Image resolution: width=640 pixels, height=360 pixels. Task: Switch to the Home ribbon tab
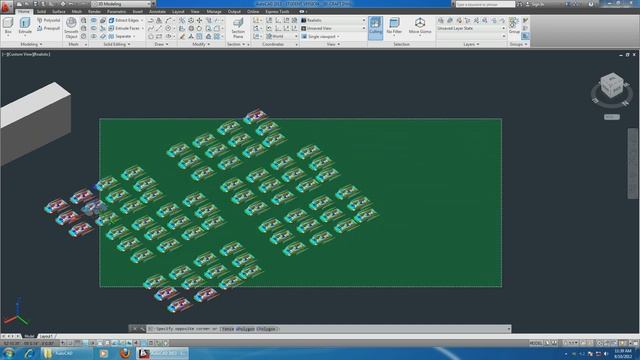click(23, 11)
